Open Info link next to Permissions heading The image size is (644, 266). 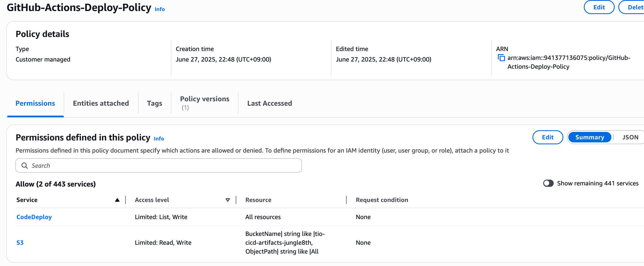tap(159, 139)
